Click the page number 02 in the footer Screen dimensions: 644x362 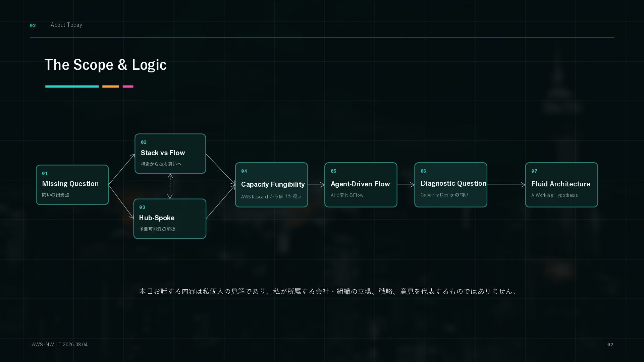point(610,345)
